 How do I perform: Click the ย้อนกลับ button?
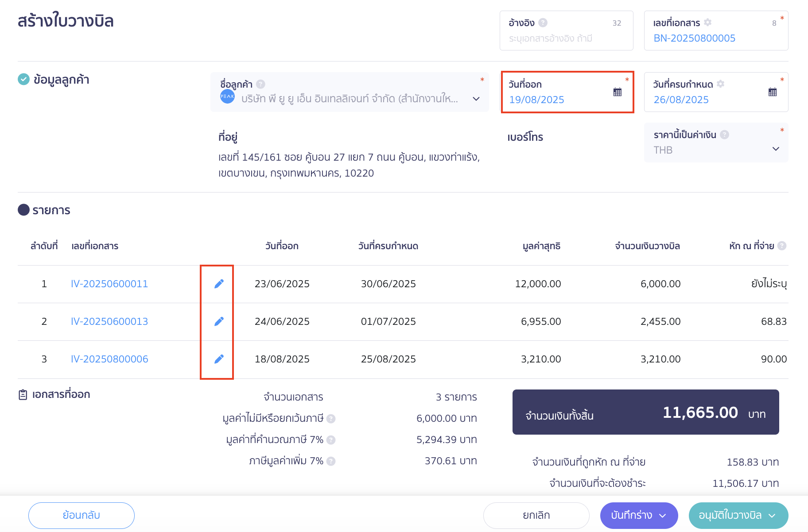pos(81,515)
